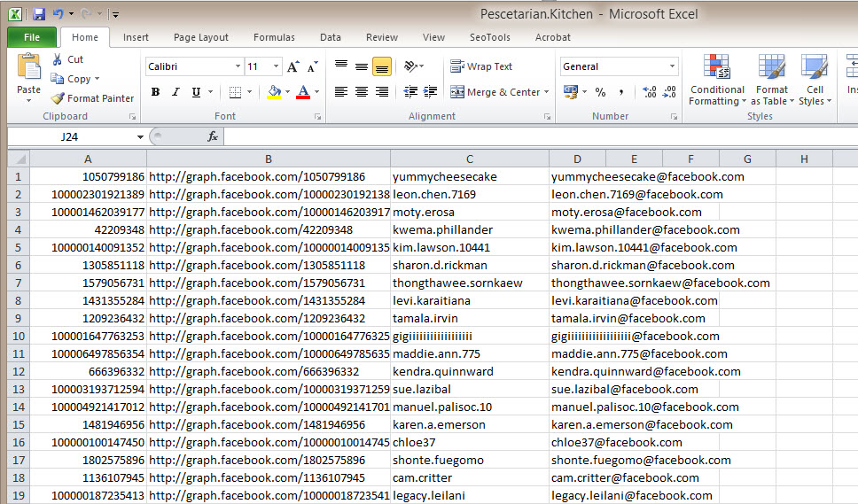The width and height of the screenshot is (858, 504).
Task: Expand the Format as Table menu
Action: (x=772, y=79)
